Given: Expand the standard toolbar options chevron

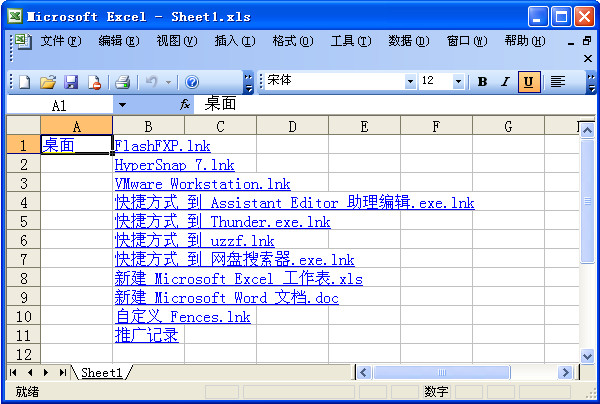Looking at the screenshot, I should (248, 83).
